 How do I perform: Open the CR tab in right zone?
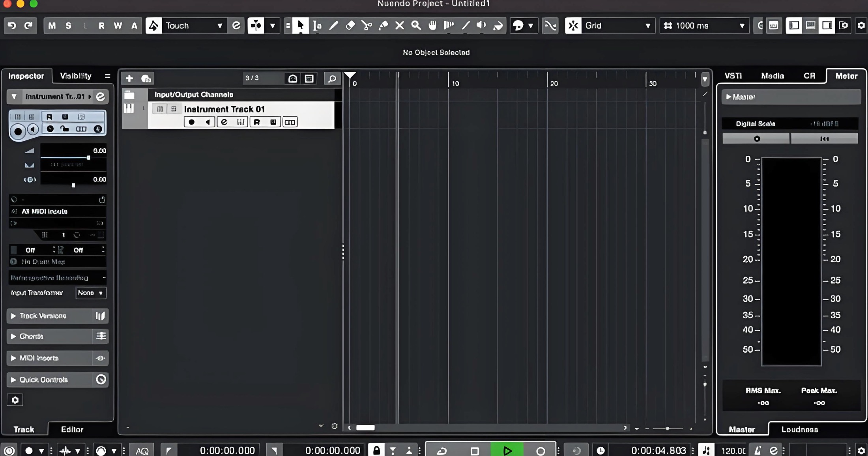tap(809, 76)
